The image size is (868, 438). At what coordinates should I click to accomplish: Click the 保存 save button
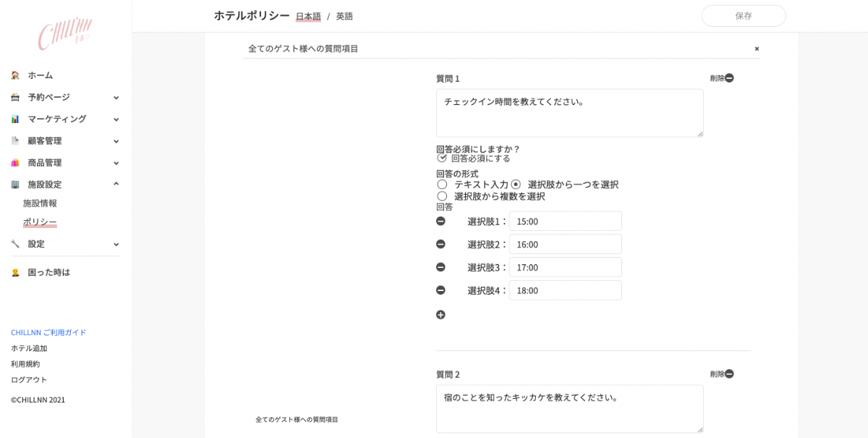[744, 16]
